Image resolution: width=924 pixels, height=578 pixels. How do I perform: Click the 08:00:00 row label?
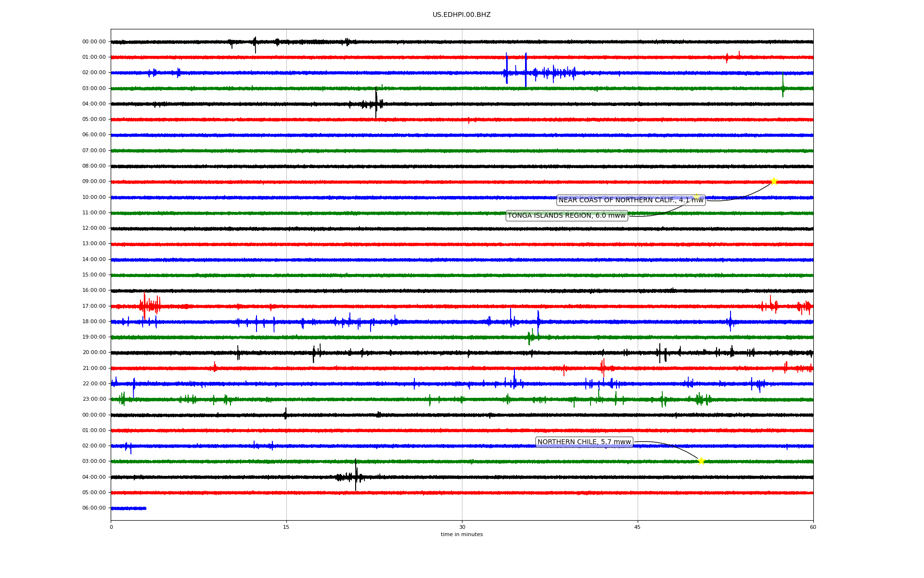point(94,166)
